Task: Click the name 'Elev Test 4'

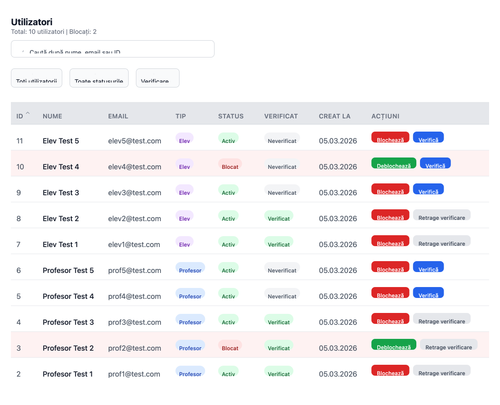Action: tap(61, 167)
